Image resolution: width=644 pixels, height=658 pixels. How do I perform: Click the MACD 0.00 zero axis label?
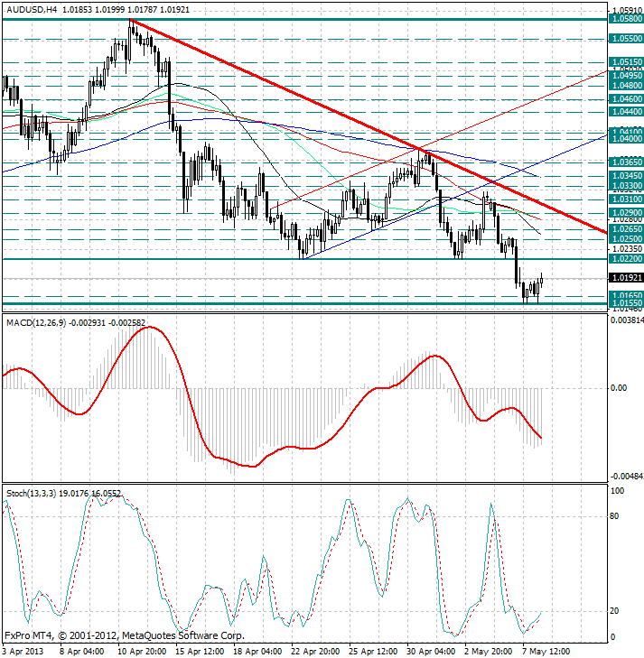pos(619,388)
